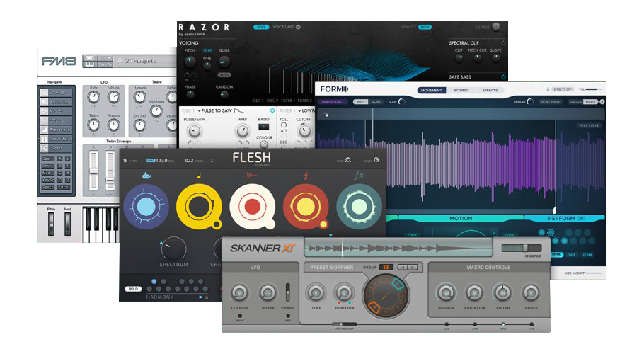Toggle the POLY voice mode in Razor
Viewport: 644px width, 354px height.
tap(261, 27)
